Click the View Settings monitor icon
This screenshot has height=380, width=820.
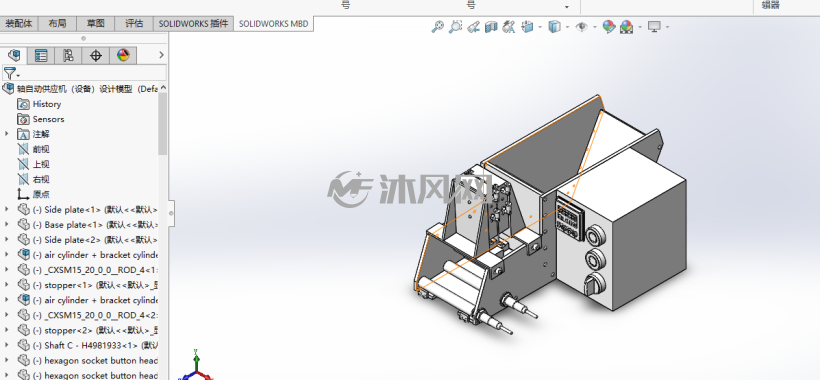tap(654, 27)
